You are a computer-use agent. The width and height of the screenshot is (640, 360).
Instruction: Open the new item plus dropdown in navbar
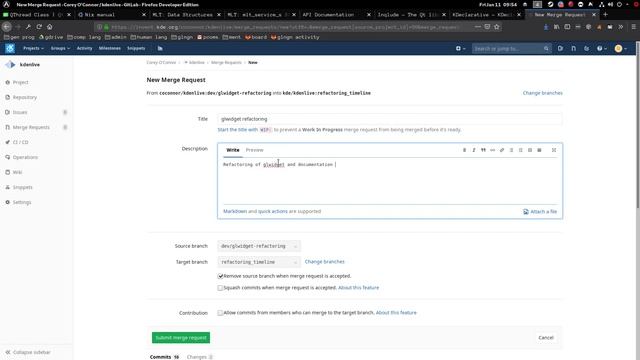460,48
